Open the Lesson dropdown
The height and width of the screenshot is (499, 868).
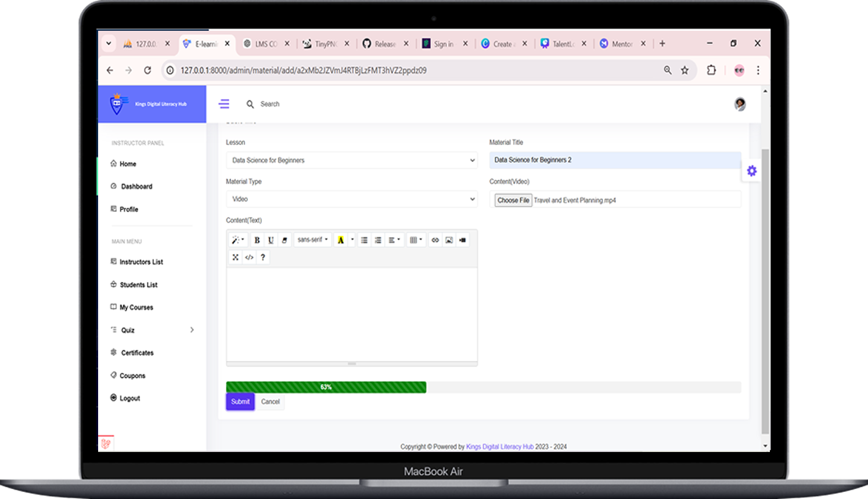coord(351,160)
